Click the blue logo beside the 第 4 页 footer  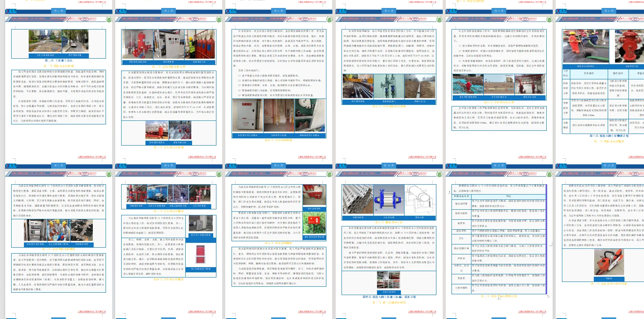tap(341, 11)
